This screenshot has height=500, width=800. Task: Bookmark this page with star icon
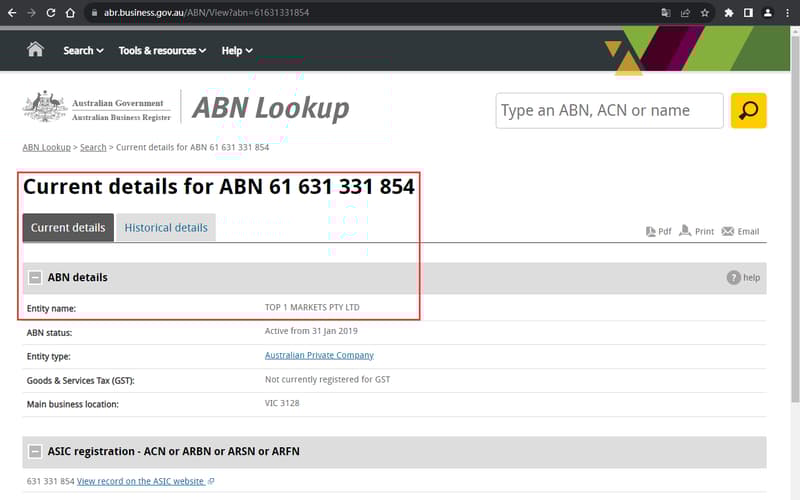pyautogui.click(x=705, y=13)
